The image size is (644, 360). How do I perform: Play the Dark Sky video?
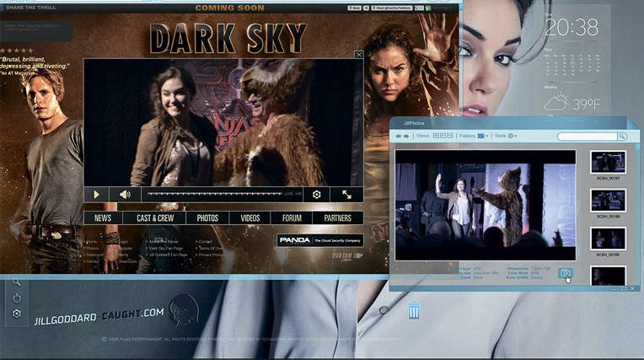(97, 194)
